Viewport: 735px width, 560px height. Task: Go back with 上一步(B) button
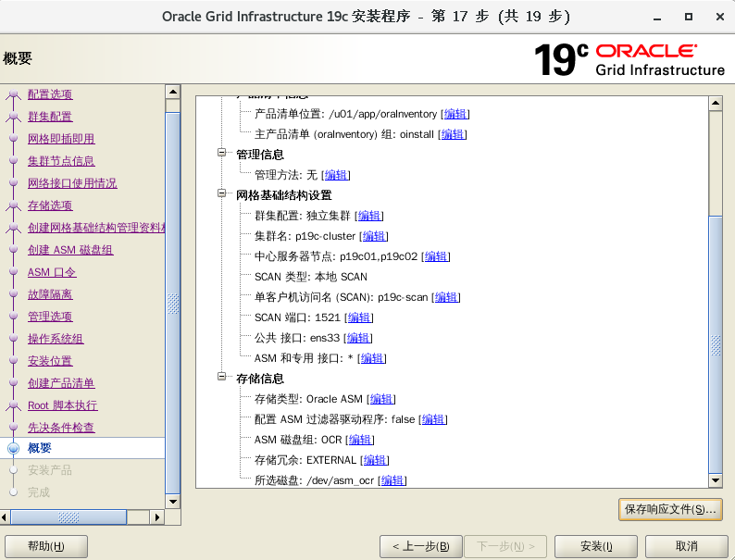[x=421, y=546]
